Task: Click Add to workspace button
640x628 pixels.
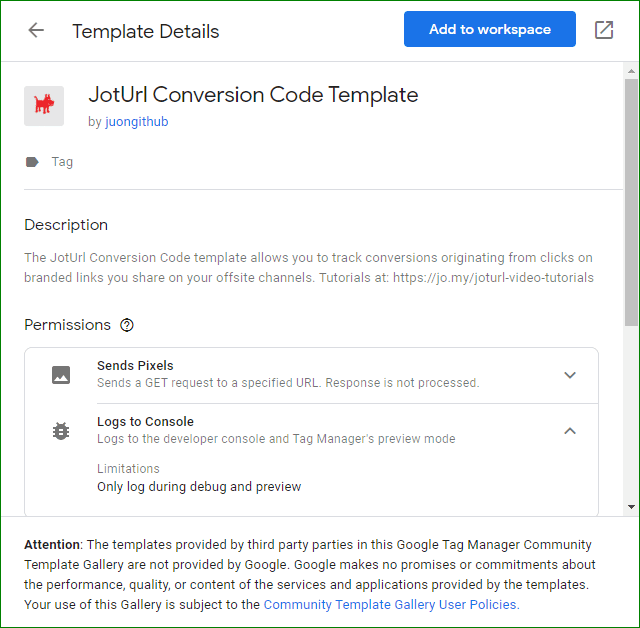Action: click(490, 29)
